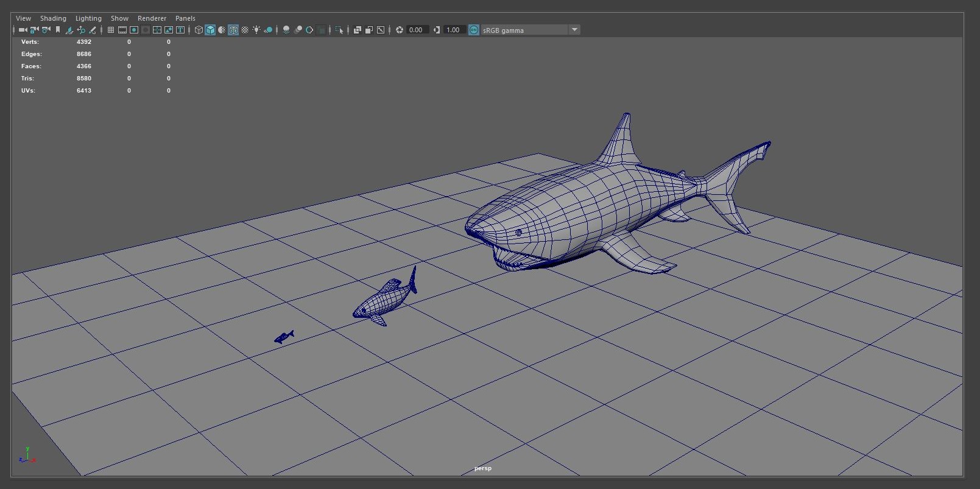Open the Shading menu
Viewport: 980px width, 489px height.
click(53, 18)
